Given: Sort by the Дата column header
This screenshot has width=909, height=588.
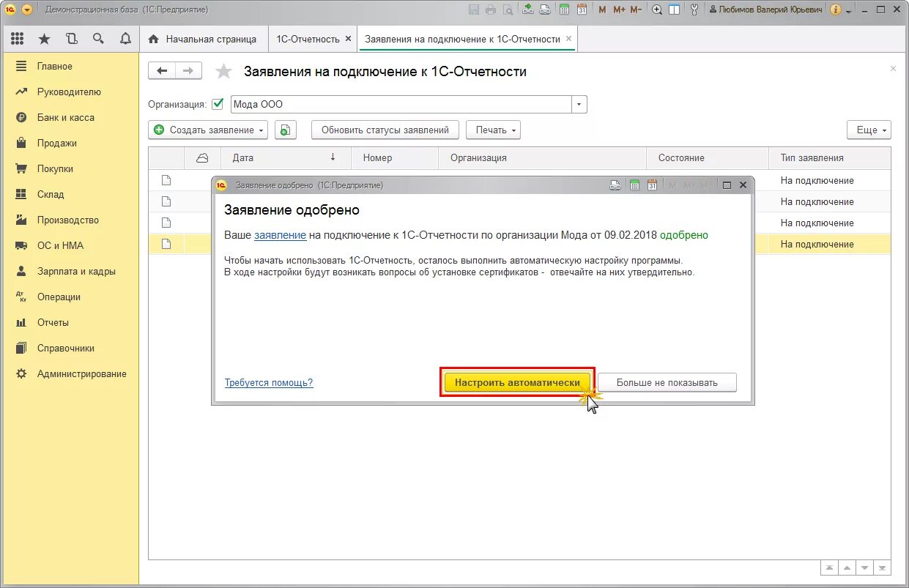Looking at the screenshot, I should (x=286, y=157).
